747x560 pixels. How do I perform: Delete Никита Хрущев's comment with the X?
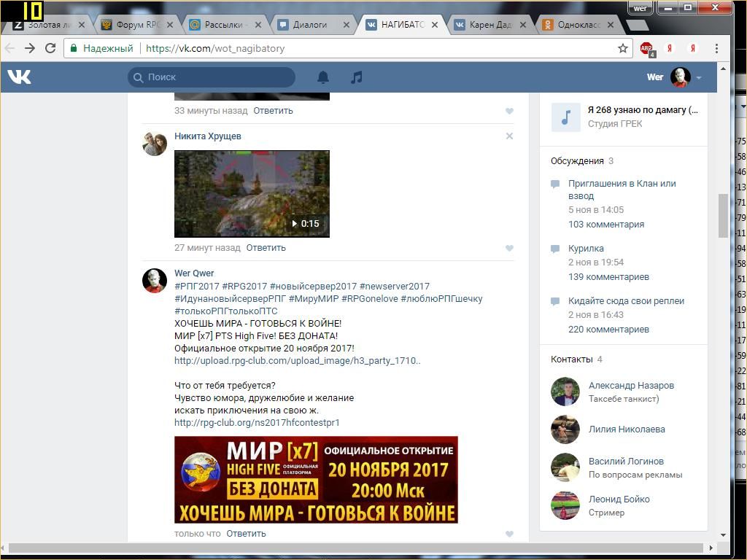tap(509, 136)
